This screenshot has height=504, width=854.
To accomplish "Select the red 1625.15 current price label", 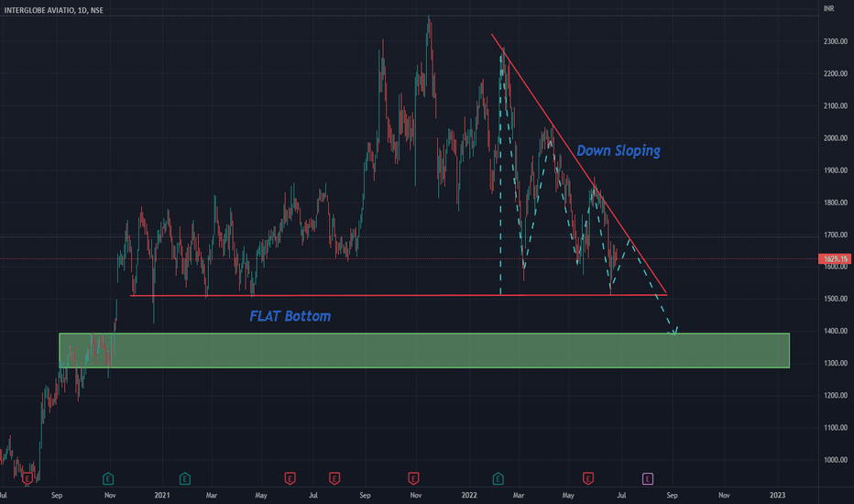I will [836, 258].
